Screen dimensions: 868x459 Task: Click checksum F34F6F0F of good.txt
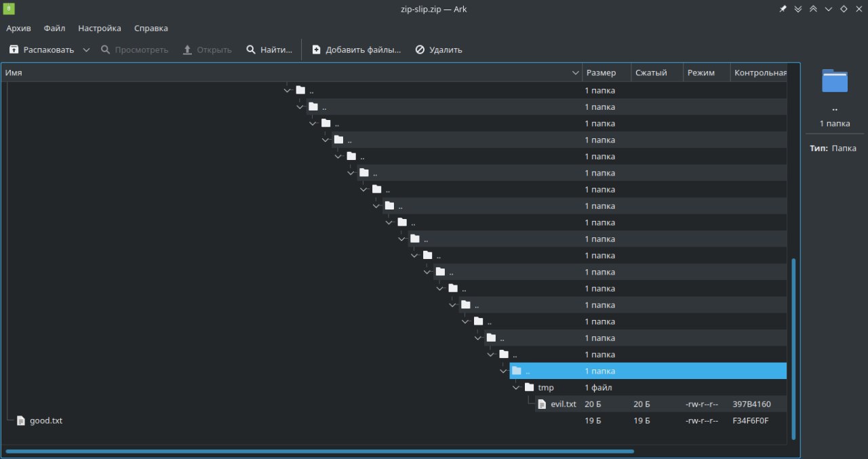pos(751,420)
